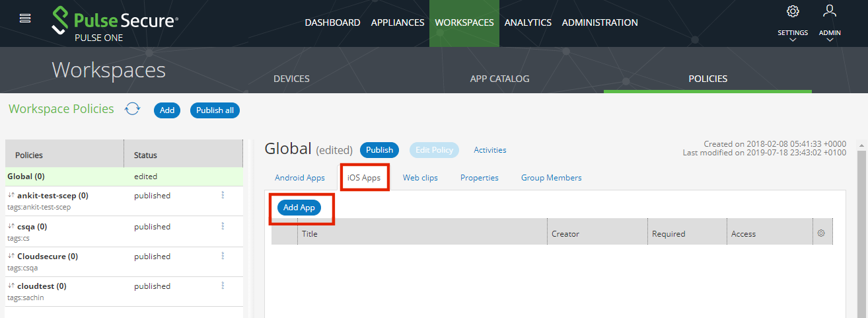The width and height of the screenshot is (868, 318).
Task: Open the Analytics menu item
Action: coord(528,22)
